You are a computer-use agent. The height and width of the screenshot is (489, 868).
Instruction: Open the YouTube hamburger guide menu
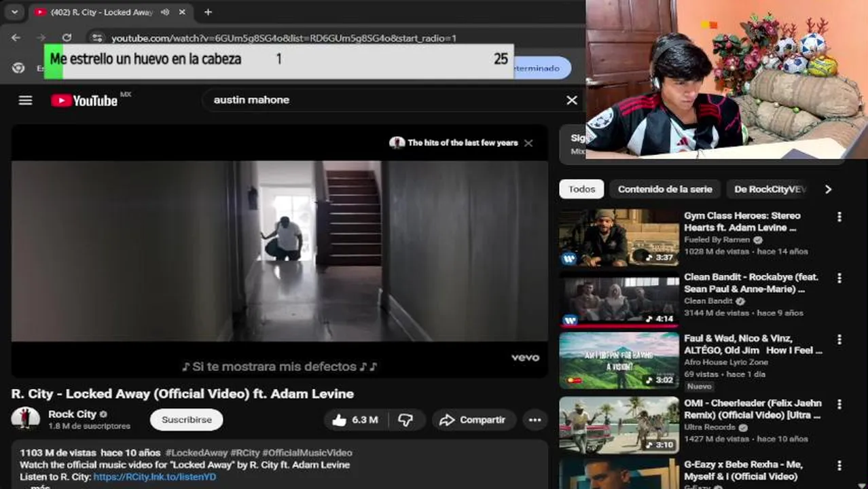(25, 101)
